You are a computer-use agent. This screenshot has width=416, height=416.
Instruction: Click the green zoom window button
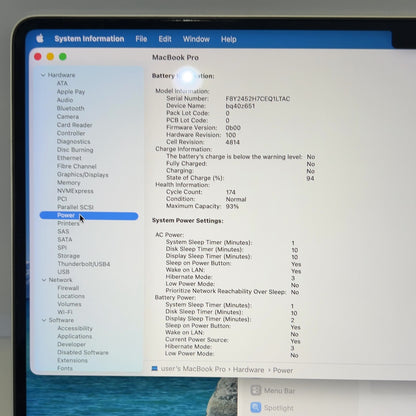pos(63,57)
